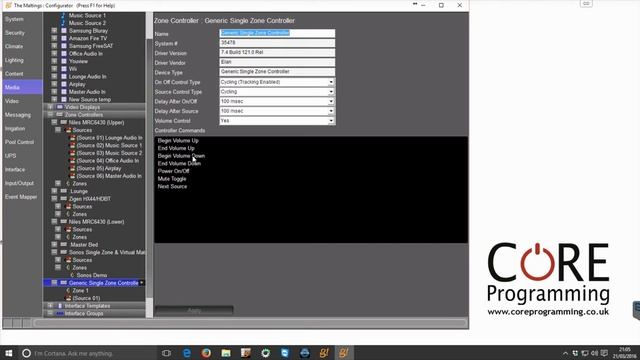Viewport: 640px width, 360px height.
Task: Click the Zigen HX44/HDBT controller icon
Action: click(64, 199)
